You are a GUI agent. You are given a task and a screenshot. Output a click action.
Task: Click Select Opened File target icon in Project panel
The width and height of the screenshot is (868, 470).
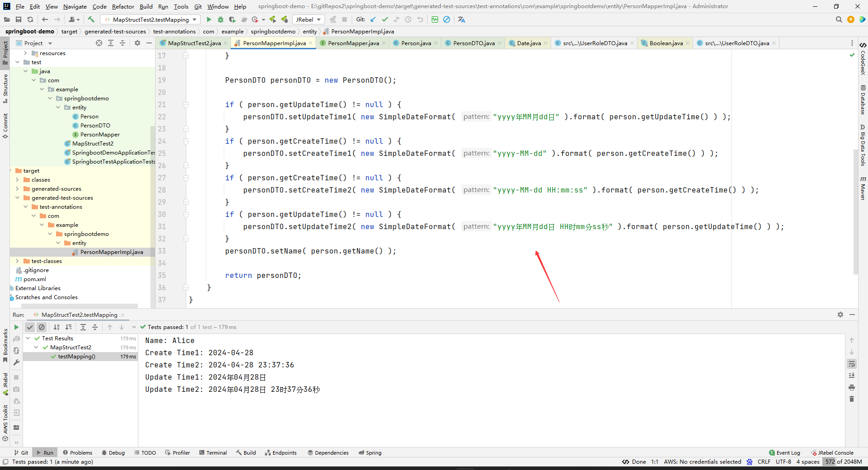(99, 43)
